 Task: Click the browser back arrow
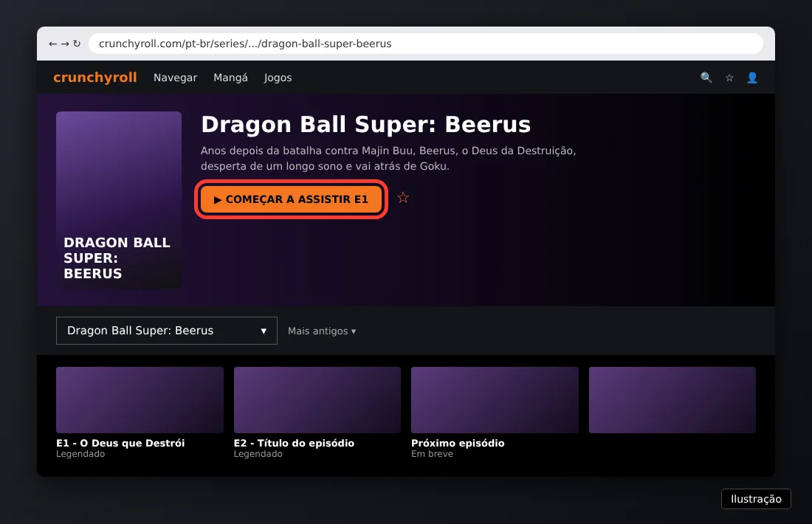(52, 44)
